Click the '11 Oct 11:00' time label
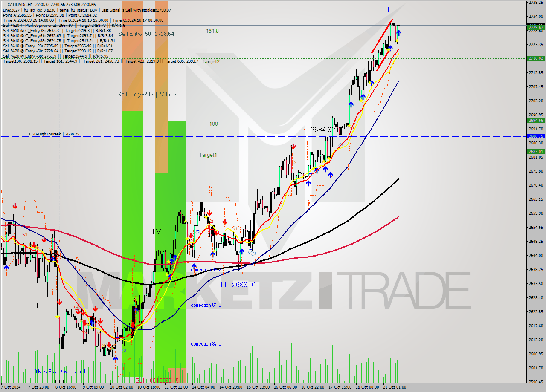 pyautogui.click(x=176, y=387)
